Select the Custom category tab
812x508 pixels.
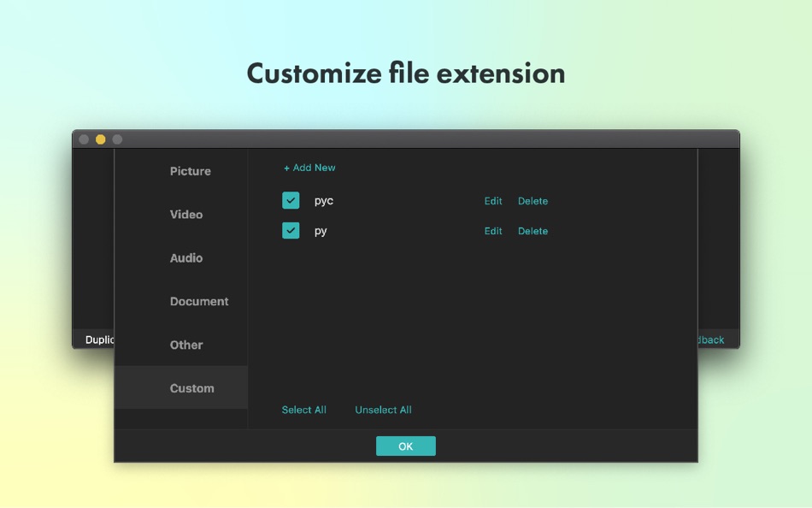[x=180, y=387]
